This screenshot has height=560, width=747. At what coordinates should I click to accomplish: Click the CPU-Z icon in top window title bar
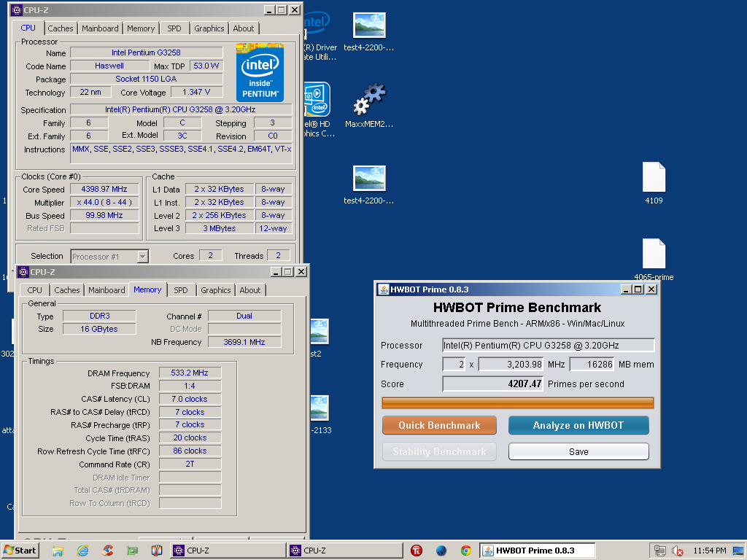tap(17, 10)
